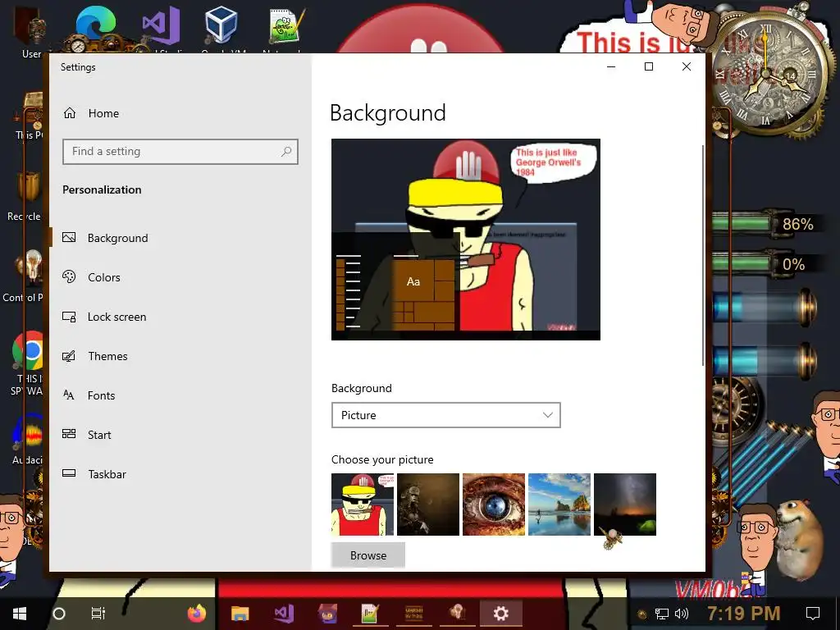This screenshot has height=630, width=840.
Task: Open the purple cat icon taskbar app
Action: 327,614
